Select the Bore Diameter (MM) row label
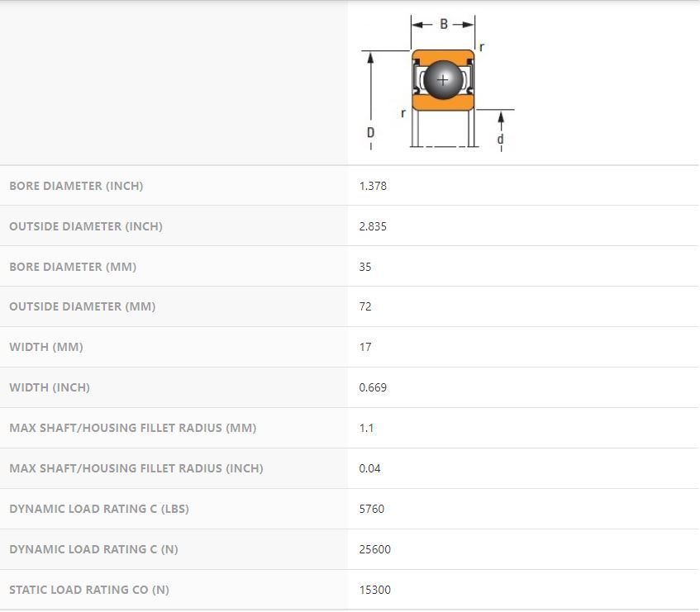Image resolution: width=700 pixels, height=612 pixels. pos(73,267)
